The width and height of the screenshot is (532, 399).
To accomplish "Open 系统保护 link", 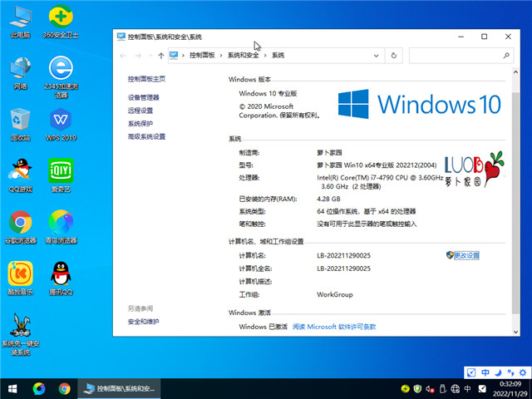I will pos(140,124).
